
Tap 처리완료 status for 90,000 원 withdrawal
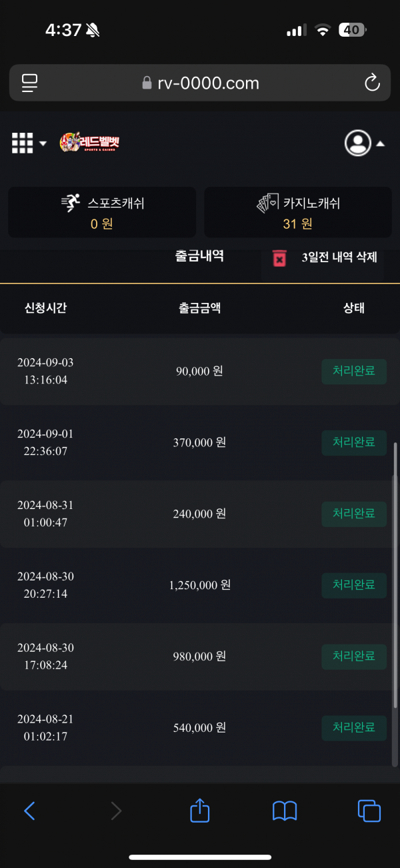coord(354,371)
